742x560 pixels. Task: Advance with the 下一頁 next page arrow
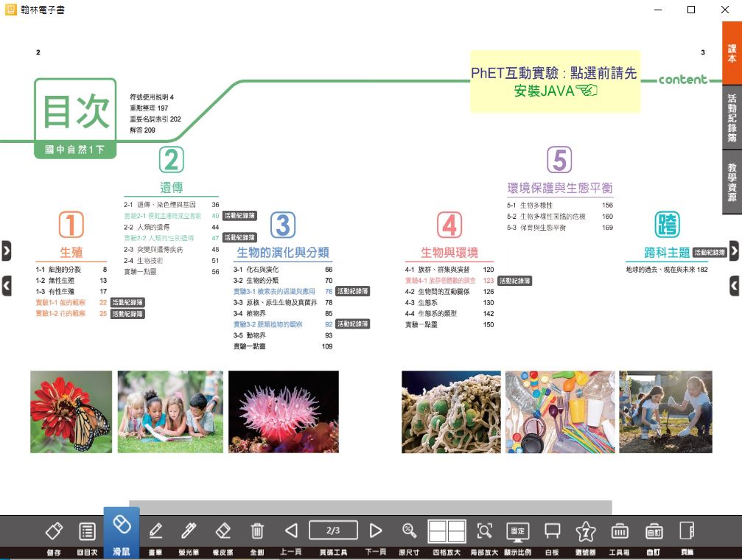pos(376,531)
